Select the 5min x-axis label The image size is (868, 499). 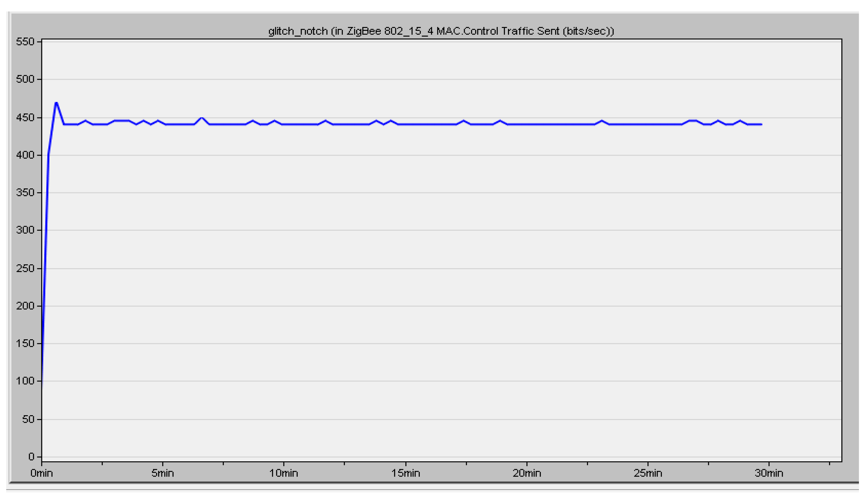(x=162, y=473)
